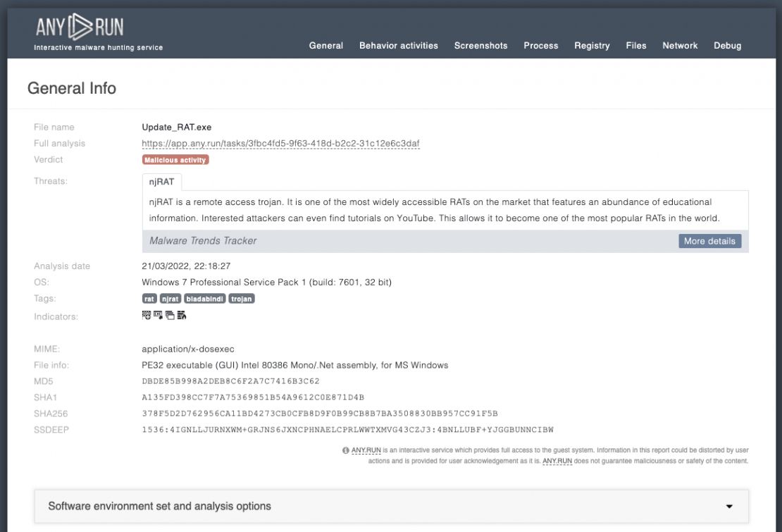Click the More details button

tap(709, 240)
